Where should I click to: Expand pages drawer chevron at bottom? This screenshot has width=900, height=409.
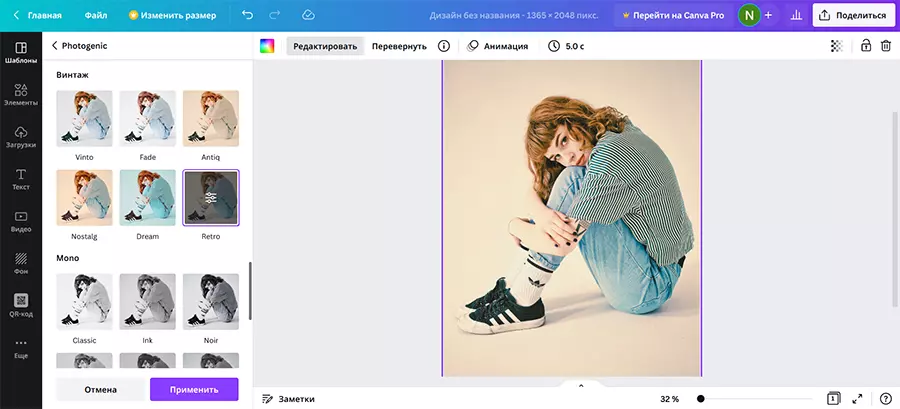pos(579,385)
